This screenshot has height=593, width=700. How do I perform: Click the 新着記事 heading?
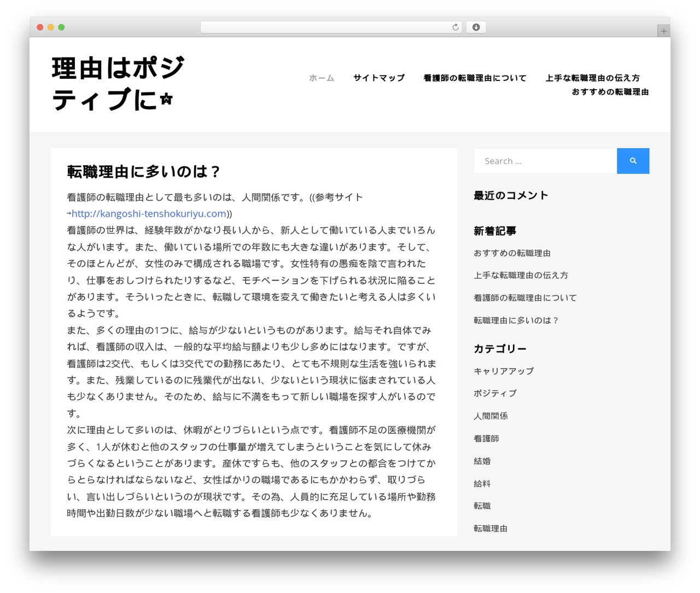coord(495,231)
